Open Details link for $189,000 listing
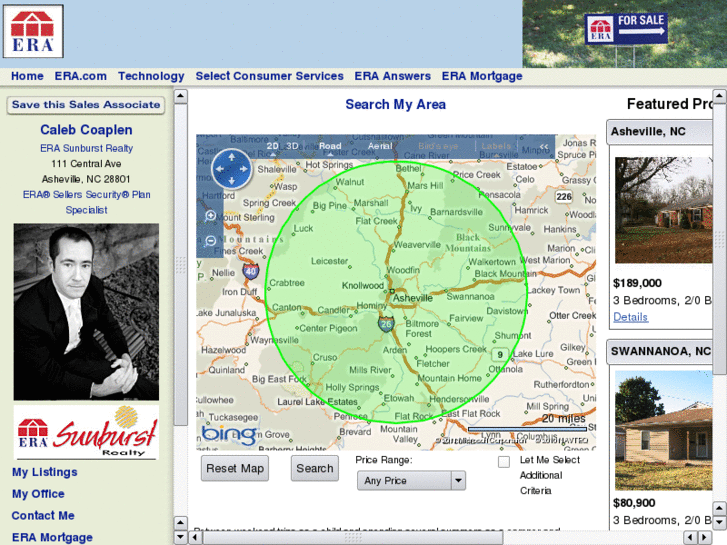The height and width of the screenshot is (545, 727). pyautogui.click(x=631, y=317)
